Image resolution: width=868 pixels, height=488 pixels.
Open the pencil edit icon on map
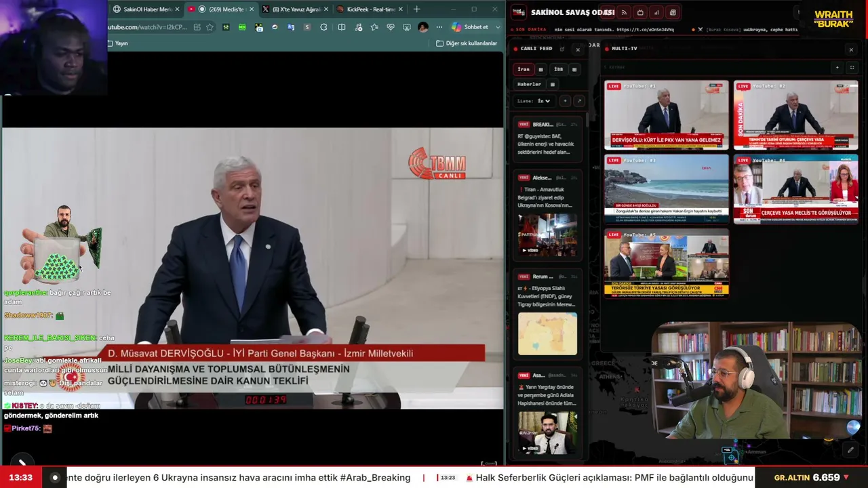850,449
